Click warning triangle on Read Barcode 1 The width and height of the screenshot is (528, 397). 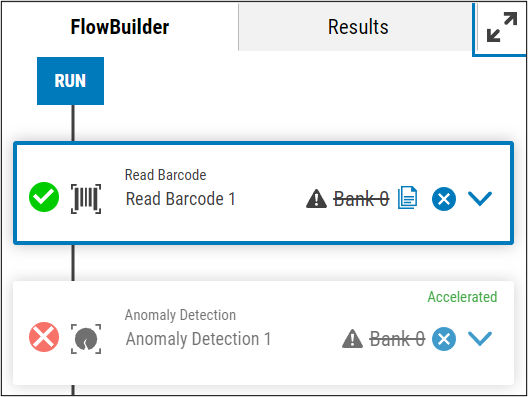tap(316, 199)
